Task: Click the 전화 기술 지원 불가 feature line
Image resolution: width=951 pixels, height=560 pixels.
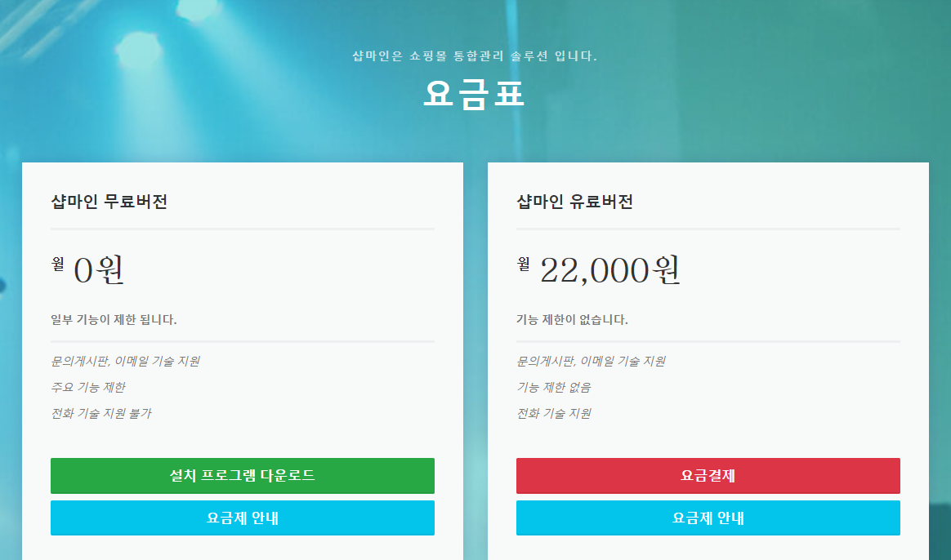Action: point(100,413)
